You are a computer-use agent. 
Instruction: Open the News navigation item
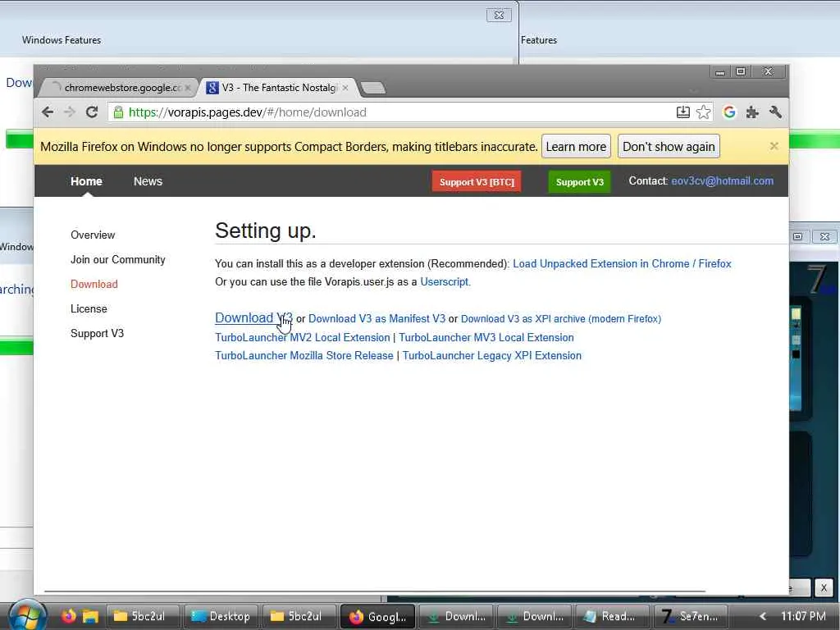pyautogui.click(x=148, y=181)
